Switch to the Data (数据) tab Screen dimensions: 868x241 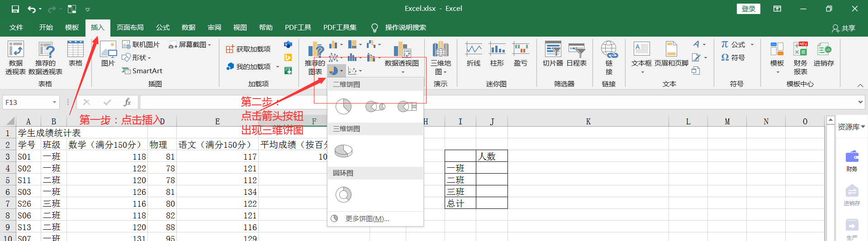pyautogui.click(x=189, y=28)
